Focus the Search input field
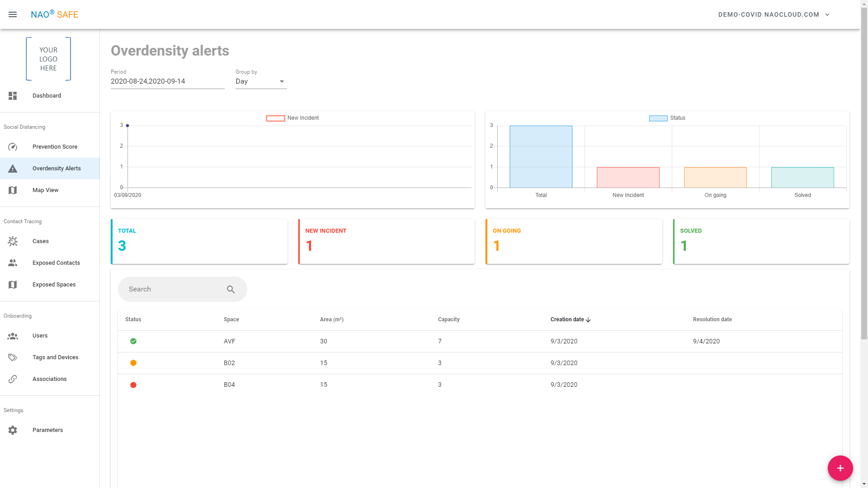 pos(174,289)
